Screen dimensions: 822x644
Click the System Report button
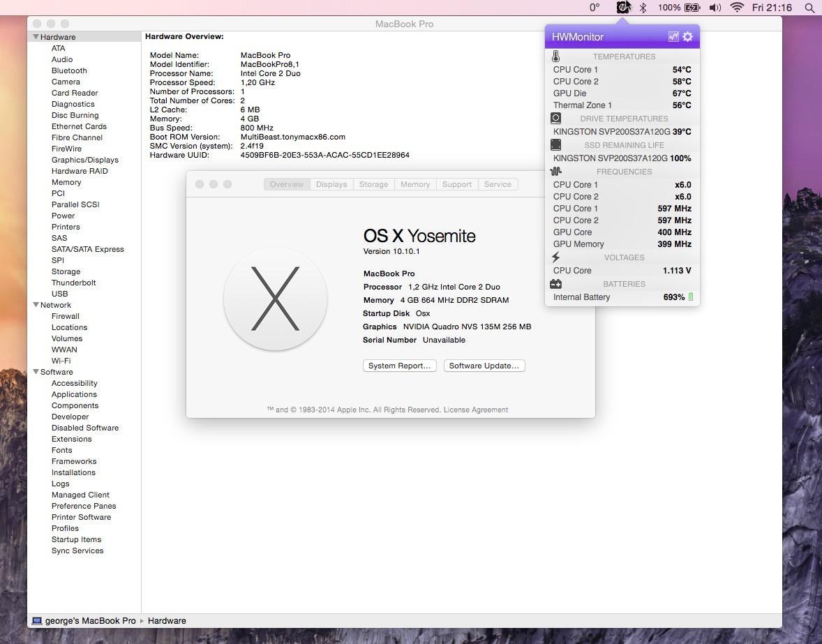pos(400,366)
